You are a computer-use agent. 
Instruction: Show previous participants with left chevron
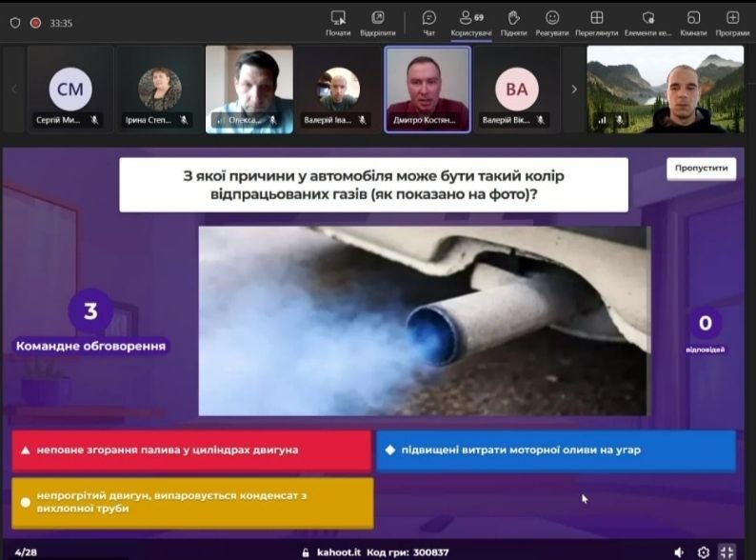pyautogui.click(x=13, y=90)
